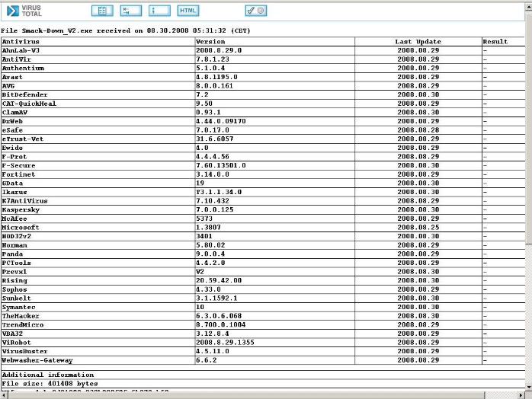The width and height of the screenshot is (532, 399).
Task: Select the 'Authentium' antivirus name
Action: coord(23,68)
